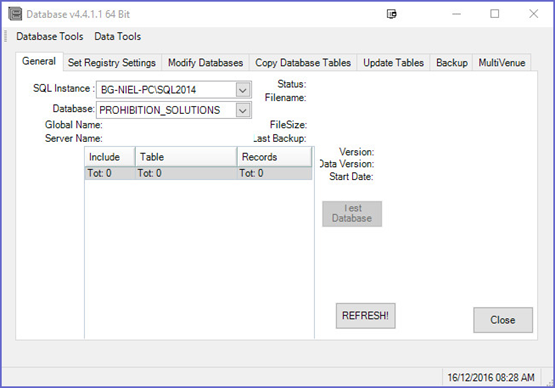Sort by the Records column header
Screen dimensions: 555x388
pos(274,157)
